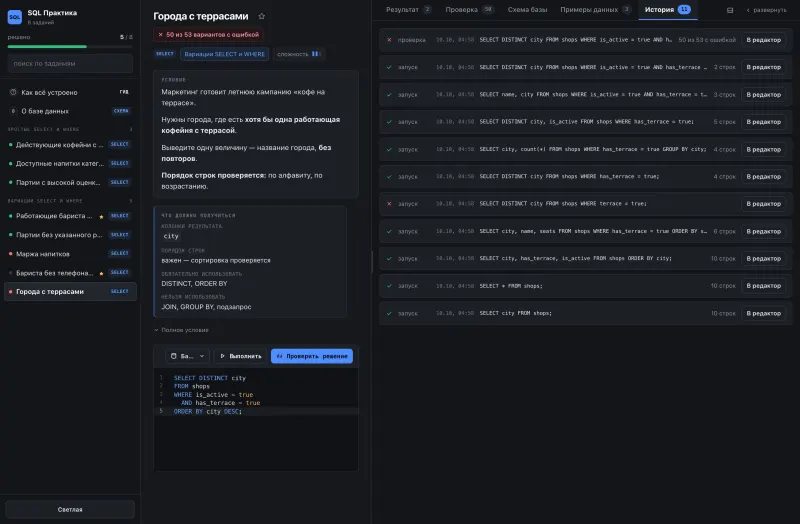Click развернуть to expand the right panel
The height and width of the screenshot is (524, 800).
pyautogui.click(x=766, y=10)
